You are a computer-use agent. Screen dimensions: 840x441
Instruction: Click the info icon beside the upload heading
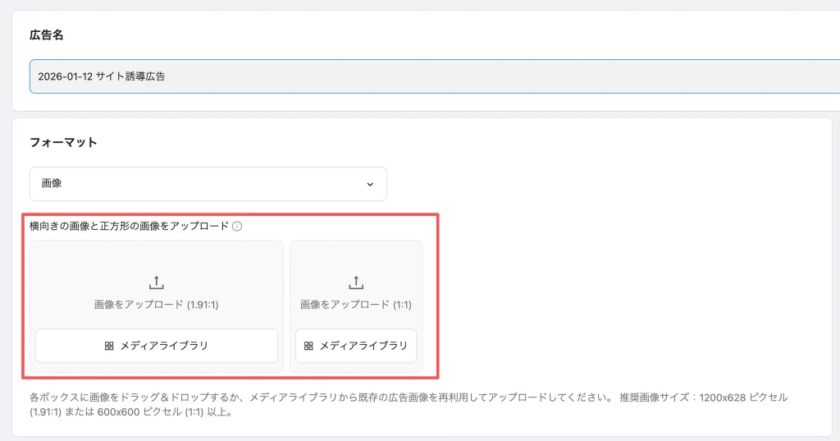[237, 227]
